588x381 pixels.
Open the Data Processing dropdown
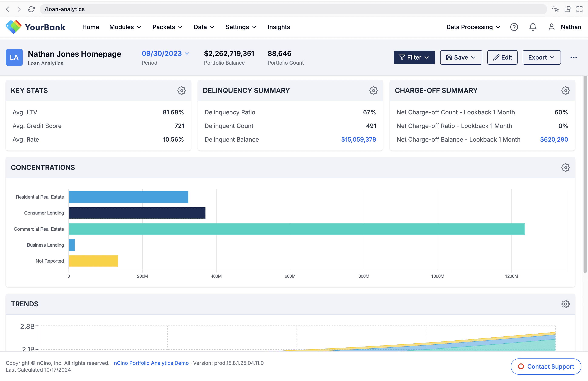point(473,27)
